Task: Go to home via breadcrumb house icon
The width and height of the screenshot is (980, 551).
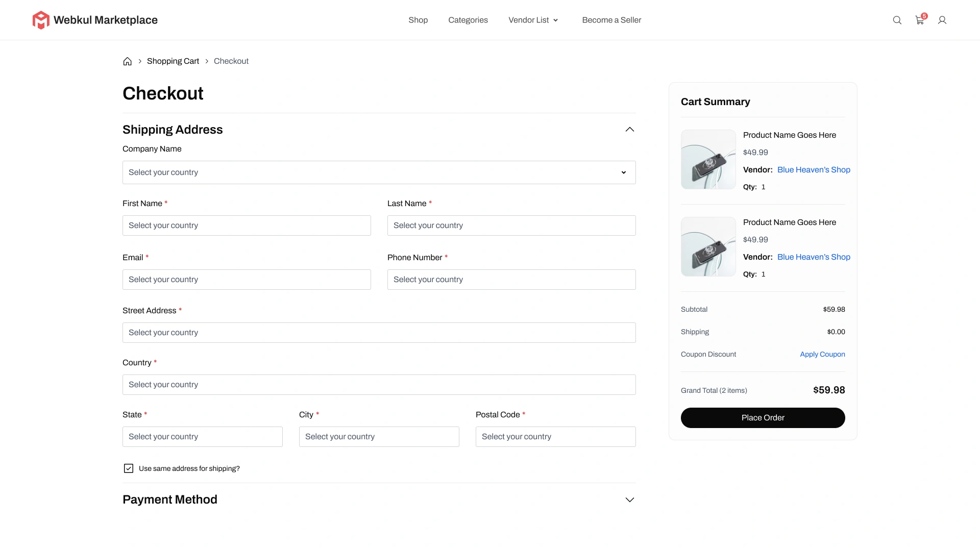Action: point(128,61)
